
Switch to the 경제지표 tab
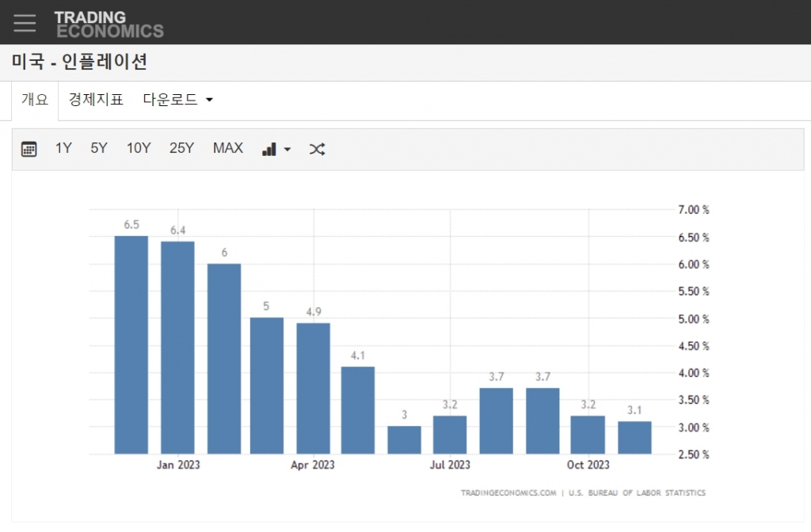tap(96, 100)
